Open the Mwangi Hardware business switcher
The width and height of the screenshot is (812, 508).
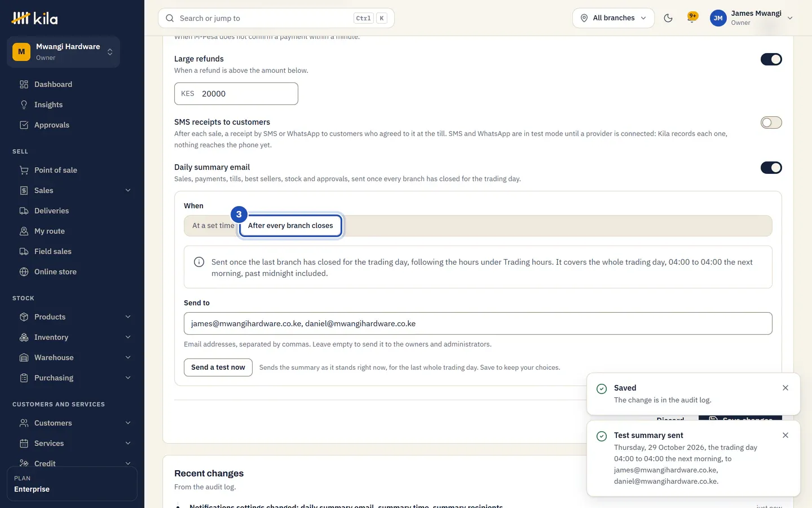(63, 52)
